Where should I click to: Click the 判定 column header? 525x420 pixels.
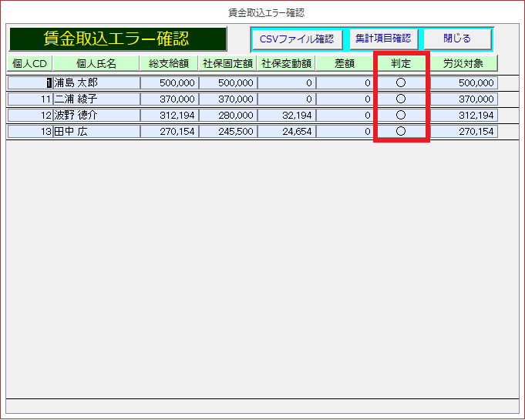click(x=400, y=63)
